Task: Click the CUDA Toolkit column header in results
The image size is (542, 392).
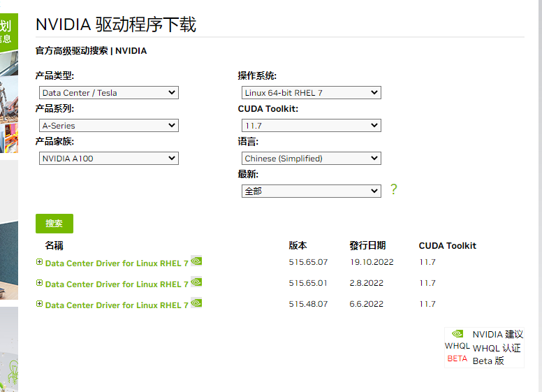Action: tap(447, 245)
